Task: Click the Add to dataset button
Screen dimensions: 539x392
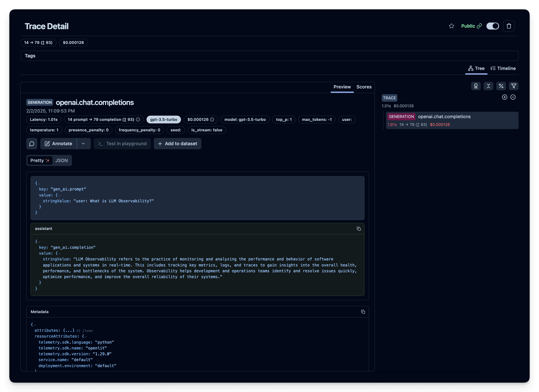Action: click(177, 144)
